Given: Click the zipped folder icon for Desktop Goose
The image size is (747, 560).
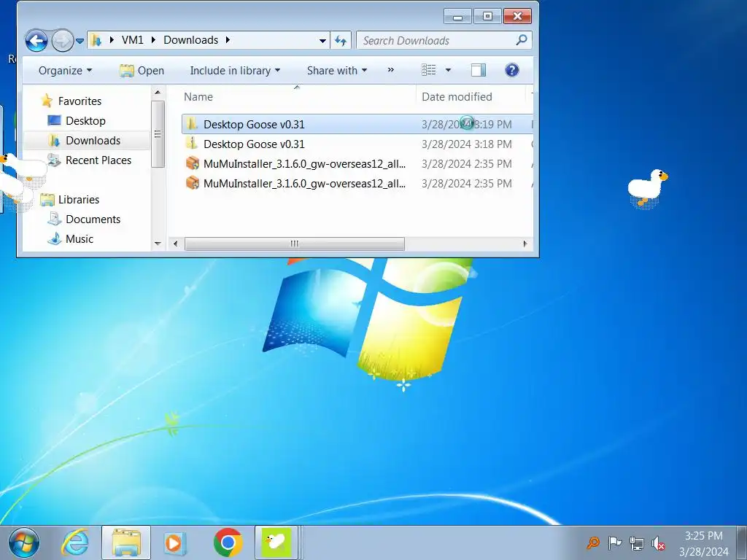Looking at the screenshot, I should [192, 144].
